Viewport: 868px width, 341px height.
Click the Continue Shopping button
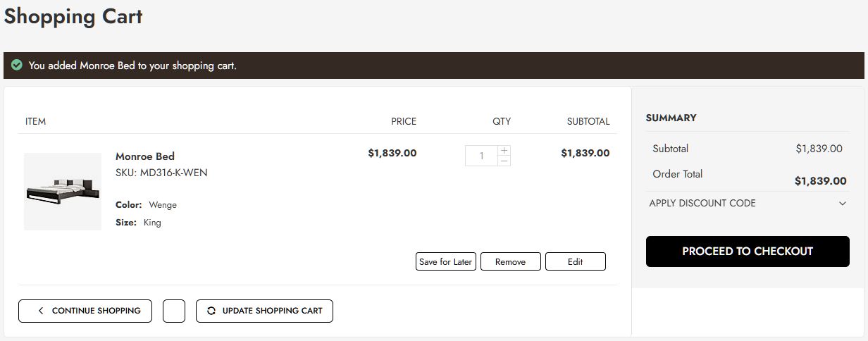click(x=85, y=311)
